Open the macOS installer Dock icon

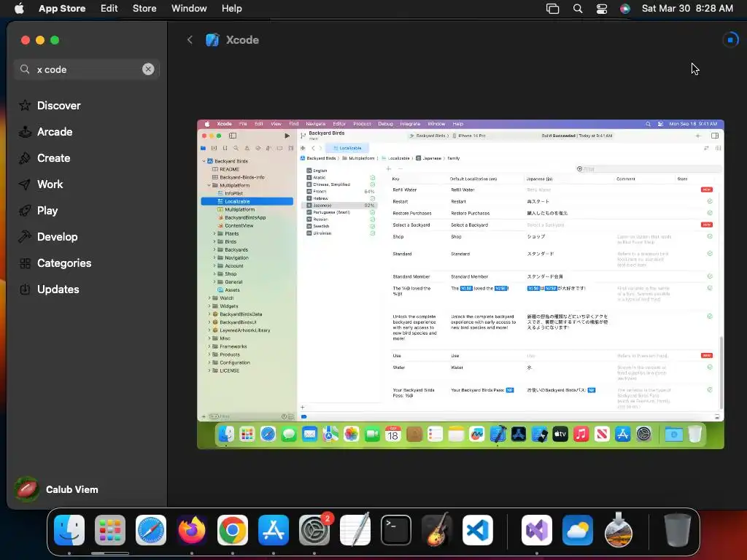(619, 530)
